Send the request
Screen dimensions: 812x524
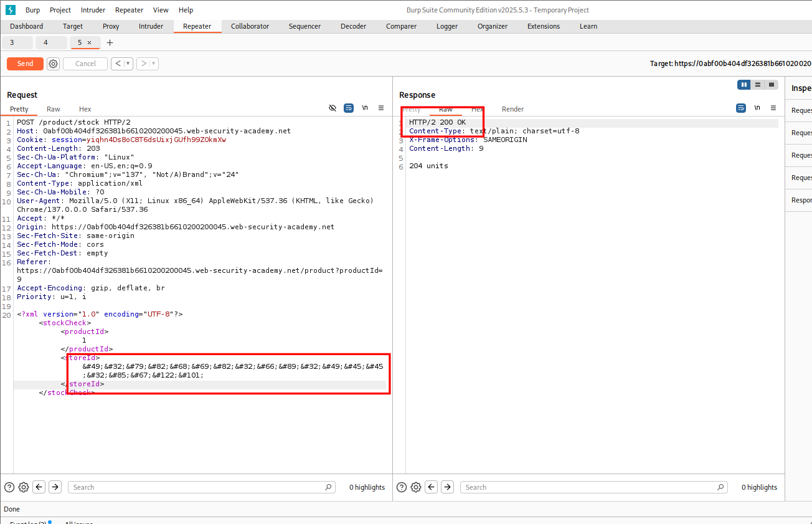pyautogui.click(x=25, y=64)
